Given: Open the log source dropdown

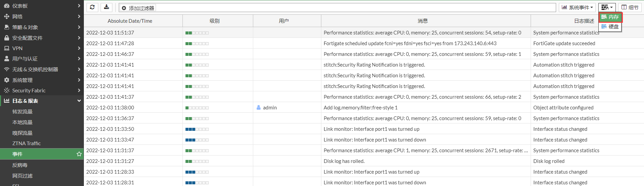Looking at the screenshot, I should [x=607, y=7].
